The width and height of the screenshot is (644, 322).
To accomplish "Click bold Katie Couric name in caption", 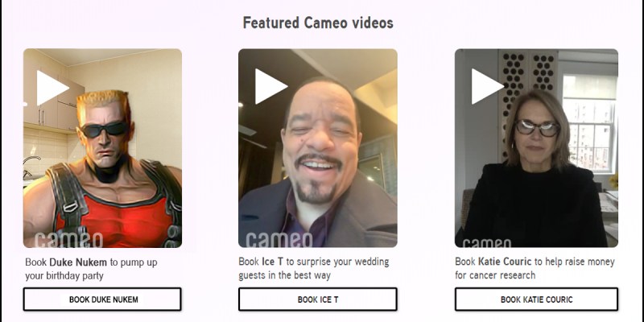I will click(505, 262).
